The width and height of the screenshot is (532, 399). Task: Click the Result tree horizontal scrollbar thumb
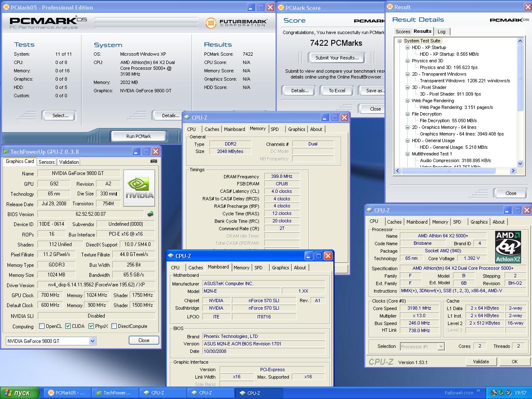[448, 171]
